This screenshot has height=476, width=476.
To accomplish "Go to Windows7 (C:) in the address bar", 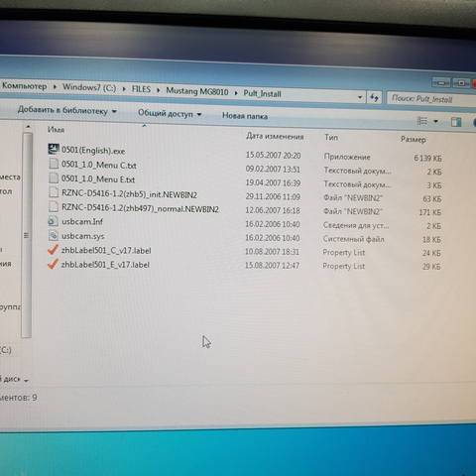I will click(x=89, y=88).
